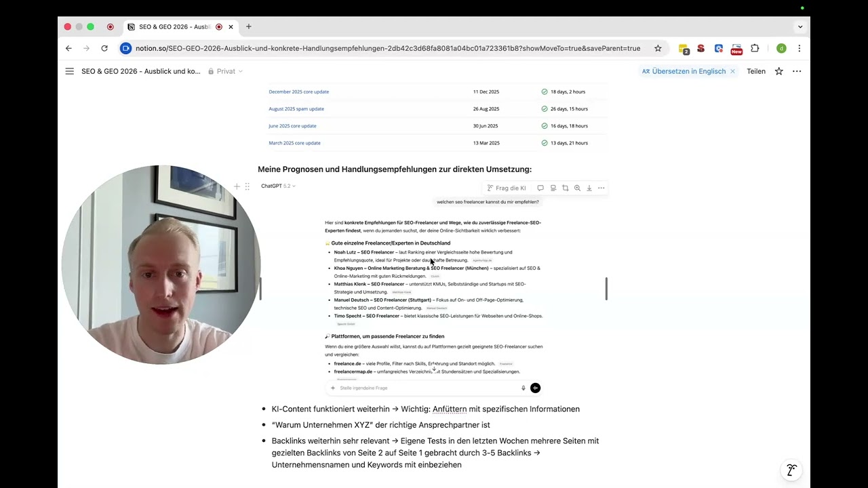Screen dimensions: 868x488
Task: Select the SEO & GEO 2026 browser tab
Action: 180,27
